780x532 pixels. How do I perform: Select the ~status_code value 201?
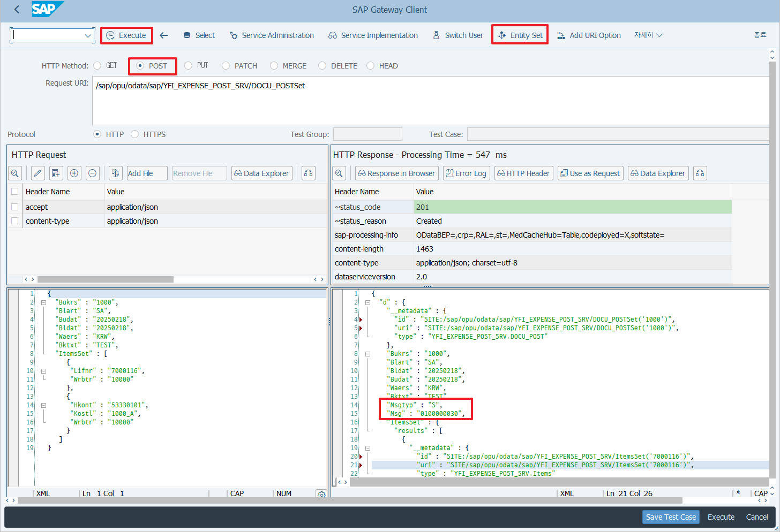coord(573,207)
